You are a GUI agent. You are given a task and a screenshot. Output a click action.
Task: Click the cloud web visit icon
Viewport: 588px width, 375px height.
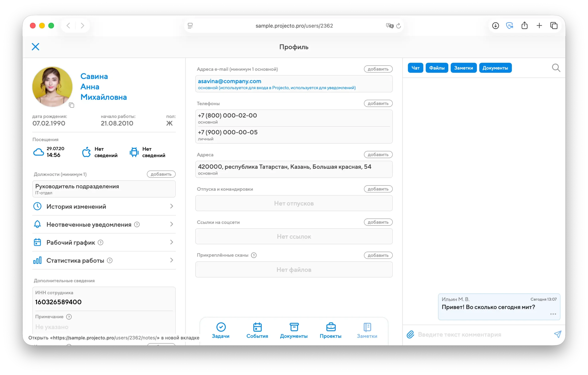pyautogui.click(x=38, y=152)
